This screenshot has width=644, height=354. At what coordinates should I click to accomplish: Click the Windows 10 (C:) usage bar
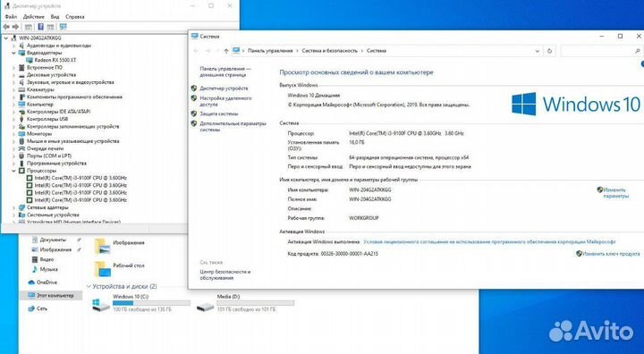click(151, 303)
